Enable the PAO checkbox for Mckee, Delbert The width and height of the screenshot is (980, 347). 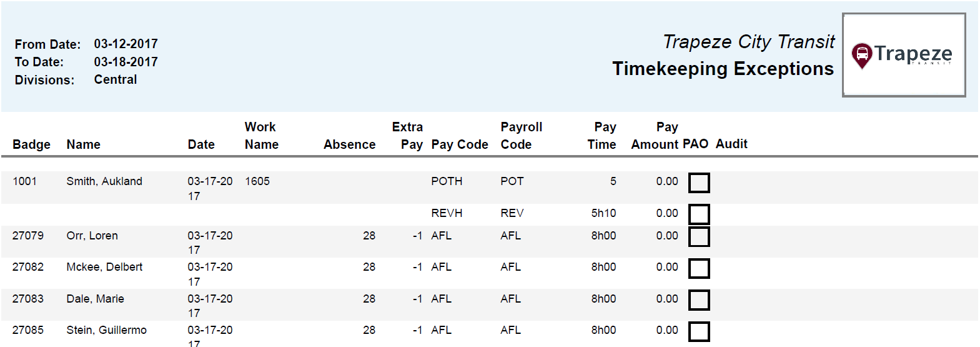tap(698, 269)
